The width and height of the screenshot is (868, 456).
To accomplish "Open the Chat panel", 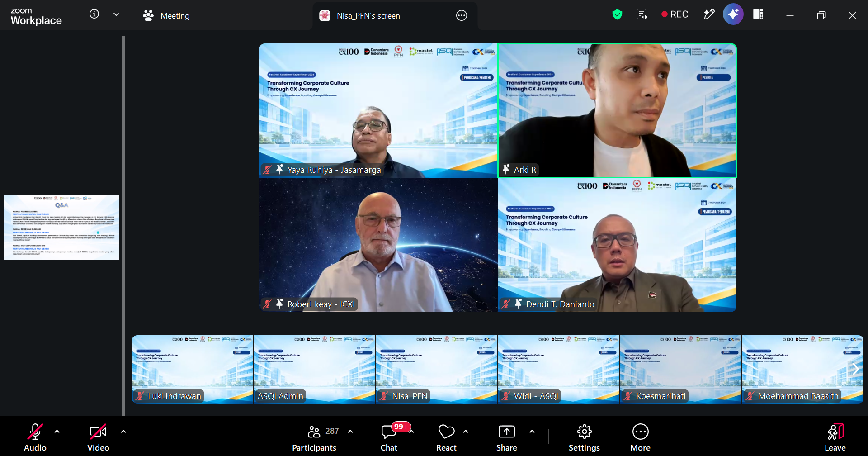I will (x=389, y=437).
